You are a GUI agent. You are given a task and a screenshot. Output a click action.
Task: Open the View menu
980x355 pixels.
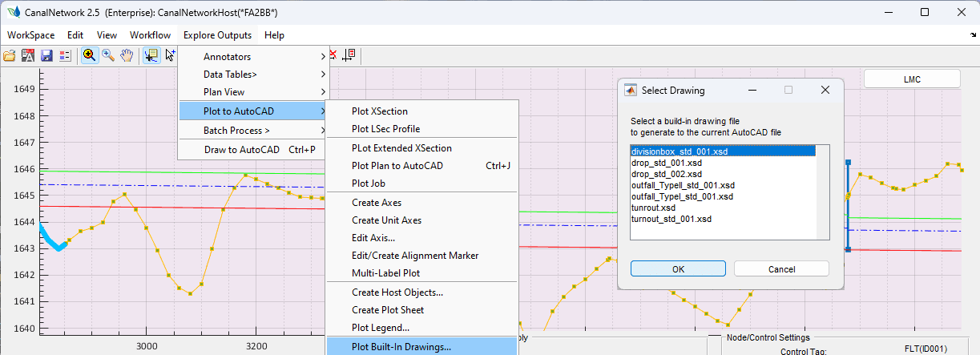click(x=107, y=35)
